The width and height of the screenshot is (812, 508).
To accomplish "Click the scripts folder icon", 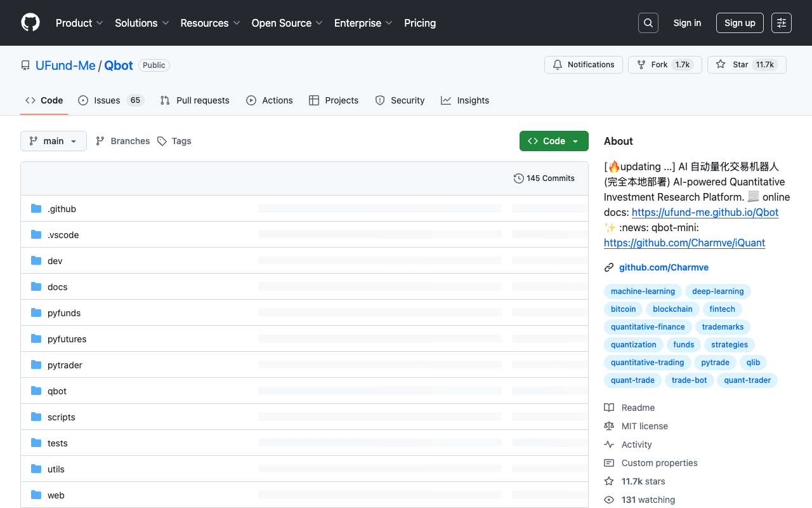I will click(36, 417).
